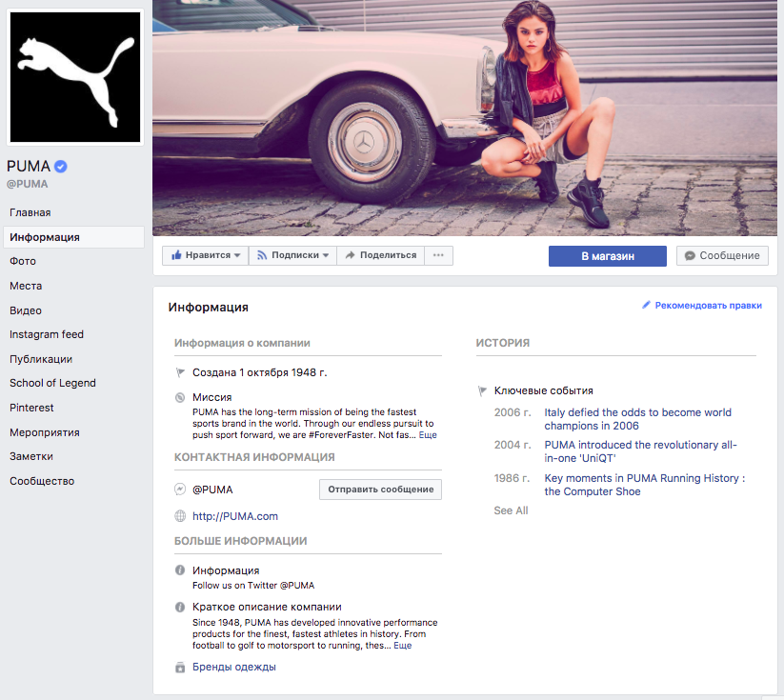Open the Computer Shoe milestone link
Image resolution: width=784 pixels, height=700 pixels.
click(645, 485)
